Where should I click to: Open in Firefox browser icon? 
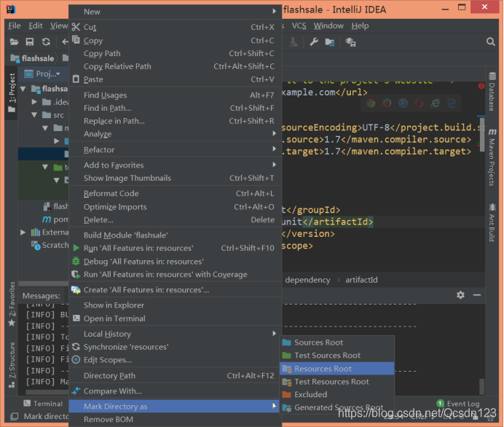(x=387, y=103)
